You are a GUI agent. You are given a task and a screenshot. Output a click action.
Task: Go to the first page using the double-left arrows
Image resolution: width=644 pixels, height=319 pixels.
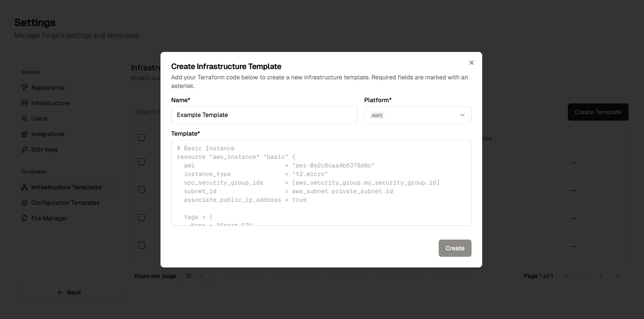pyautogui.click(x=567, y=276)
